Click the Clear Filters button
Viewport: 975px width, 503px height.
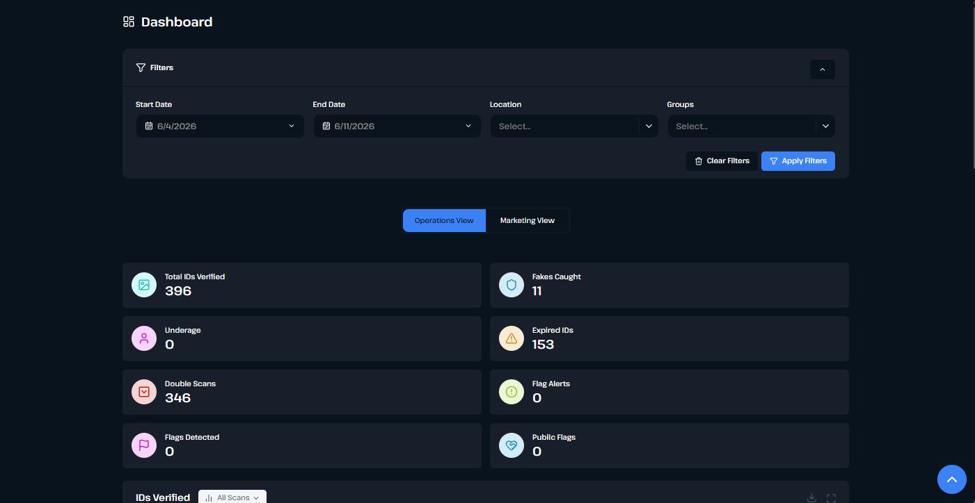(x=722, y=161)
